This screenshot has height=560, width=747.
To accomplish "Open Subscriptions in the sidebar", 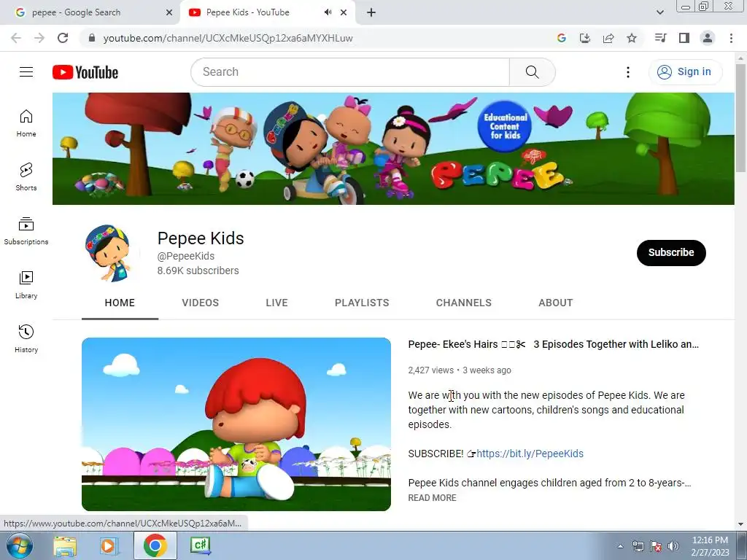I will coord(26,231).
